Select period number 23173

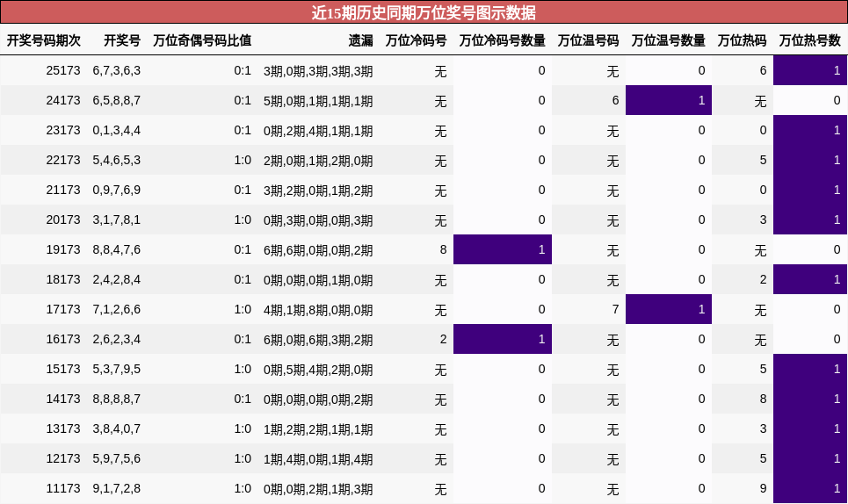63,130
